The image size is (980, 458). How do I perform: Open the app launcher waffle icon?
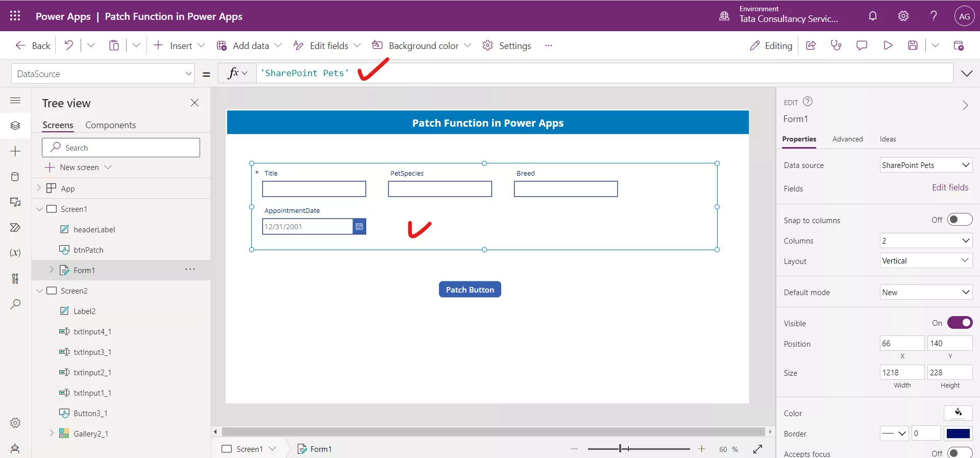tap(15, 16)
